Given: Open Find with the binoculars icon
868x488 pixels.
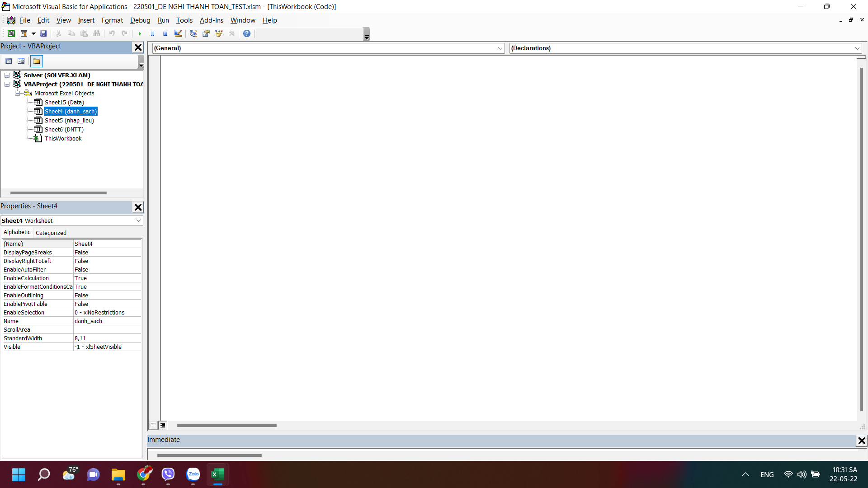Looking at the screenshot, I should (x=96, y=33).
